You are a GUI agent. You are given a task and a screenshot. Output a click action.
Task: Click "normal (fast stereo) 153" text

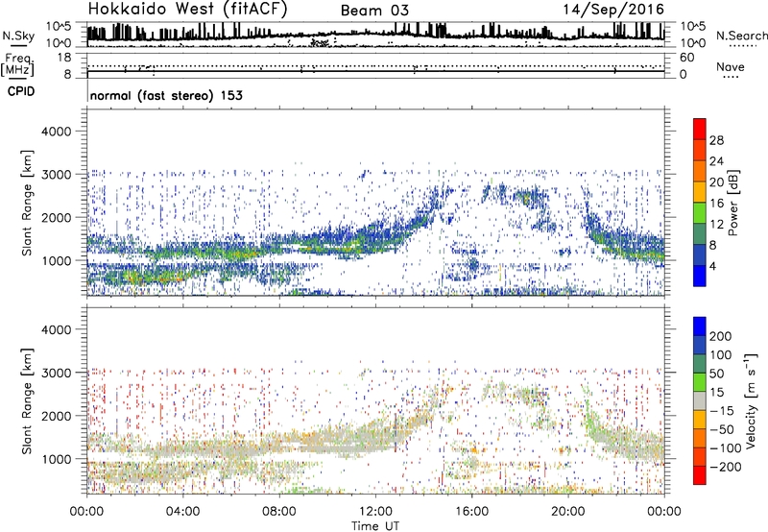click(x=166, y=95)
